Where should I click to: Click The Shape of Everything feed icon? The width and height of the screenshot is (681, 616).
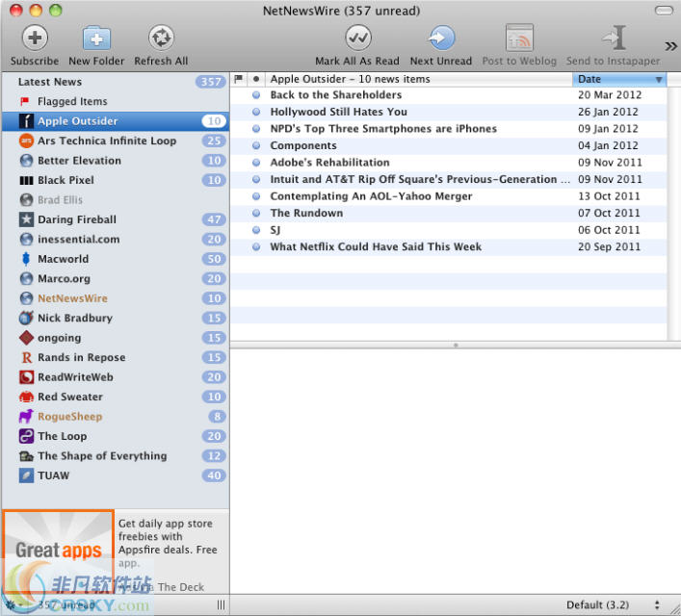pos(27,456)
